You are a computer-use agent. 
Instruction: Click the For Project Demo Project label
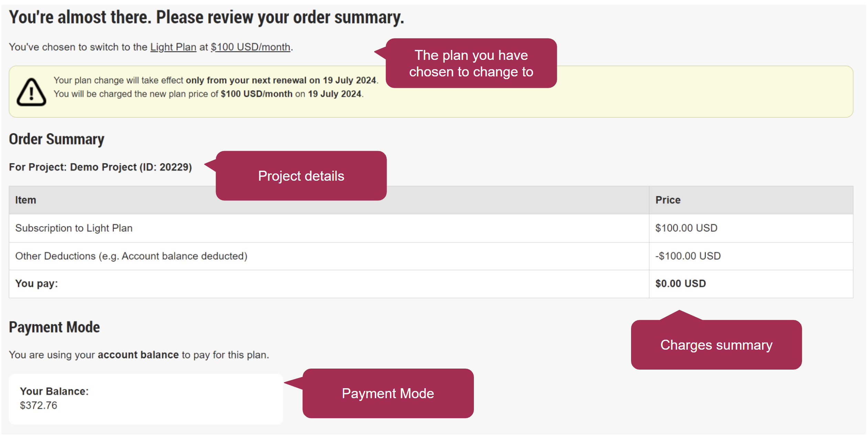(100, 167)
